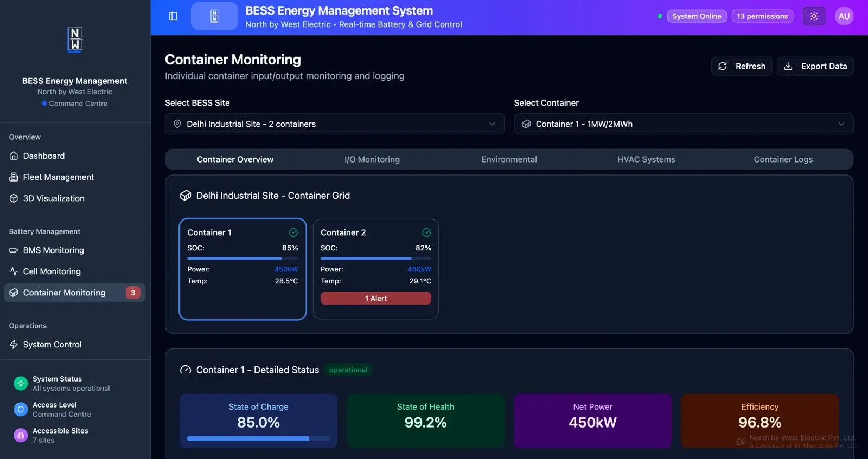
Task: Click the operational status badge
Action: click(x=348, y=370)
